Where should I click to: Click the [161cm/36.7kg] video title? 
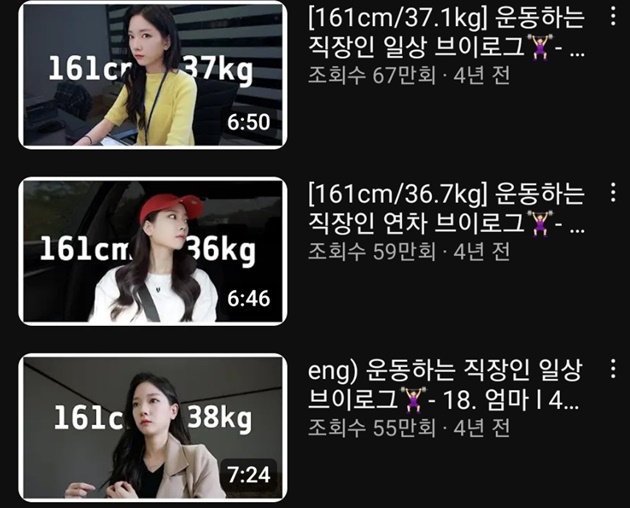point(446,209)
